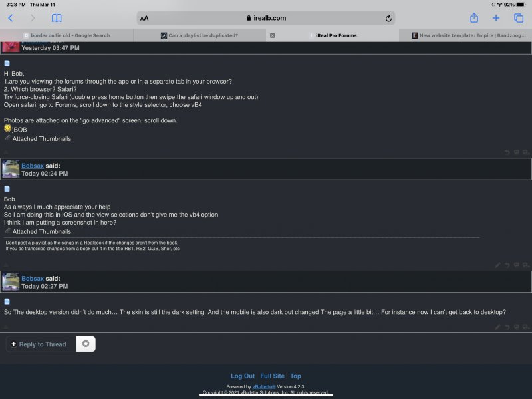
Task: Open the gear menu beside Reply to Thread
Action: [x=86, y=344]
